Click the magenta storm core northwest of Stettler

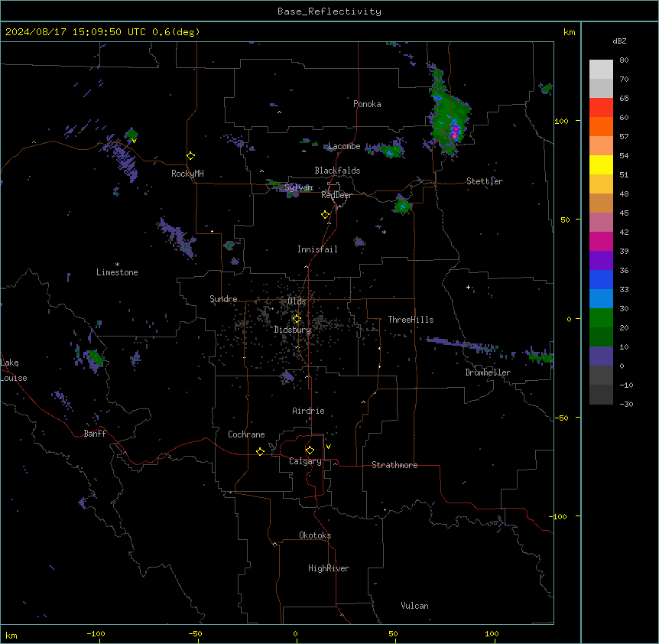click(454, 133)
